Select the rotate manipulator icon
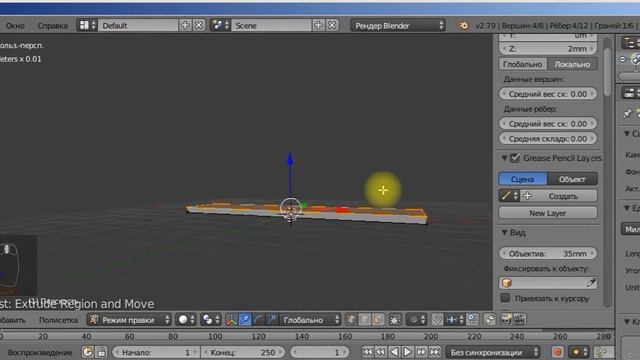 [x=258, y=320]
